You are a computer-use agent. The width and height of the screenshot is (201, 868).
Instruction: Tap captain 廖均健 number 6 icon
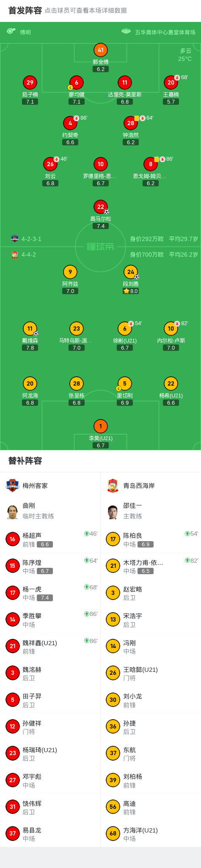[x=77, y=82]
